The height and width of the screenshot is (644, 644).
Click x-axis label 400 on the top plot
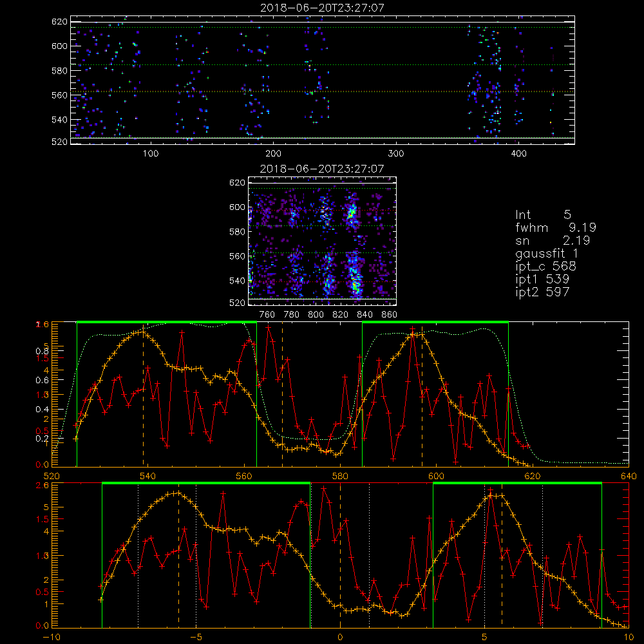pyautogui.click(x=518, y=154)
